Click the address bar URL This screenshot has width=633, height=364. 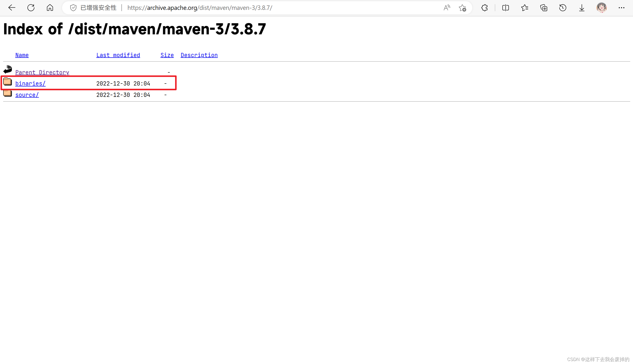point(200,8)
